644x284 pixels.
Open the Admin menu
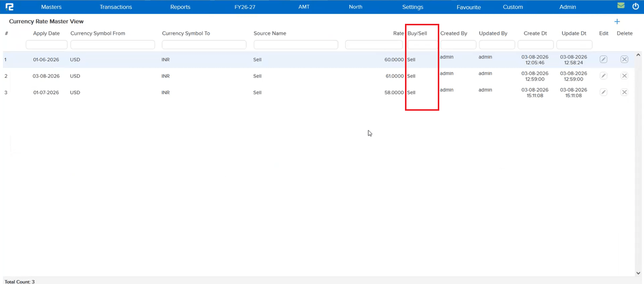568,7
